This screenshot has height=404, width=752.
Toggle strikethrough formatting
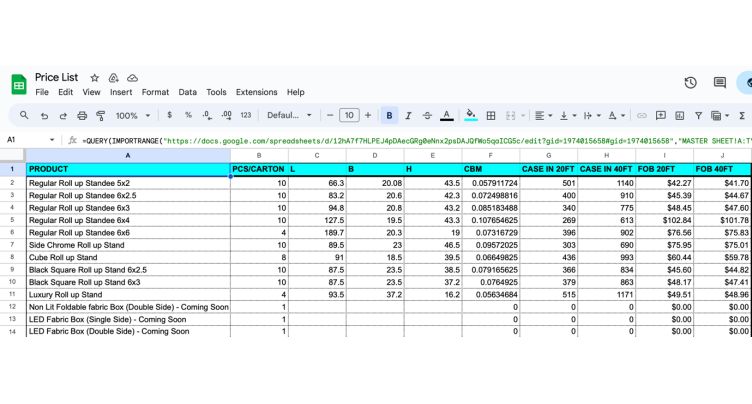tap(427, 116)
